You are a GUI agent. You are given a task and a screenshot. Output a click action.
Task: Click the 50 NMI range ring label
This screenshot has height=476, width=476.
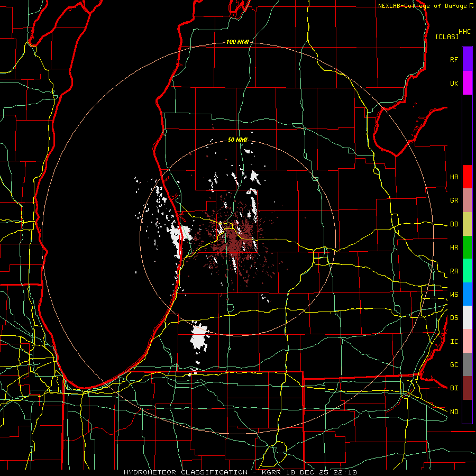tap(237, 140)
